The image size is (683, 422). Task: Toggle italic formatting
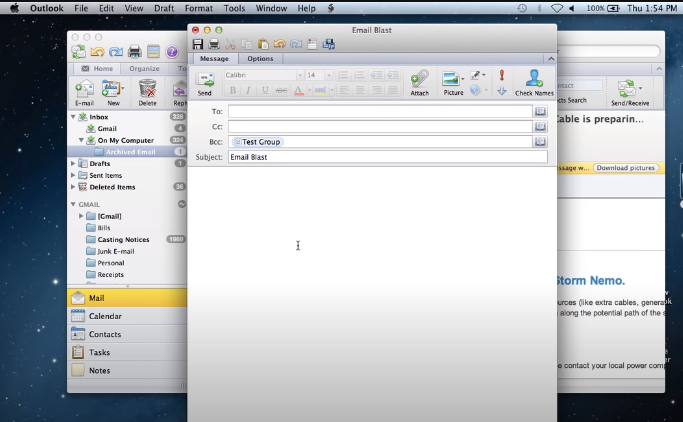coord(248,90)
